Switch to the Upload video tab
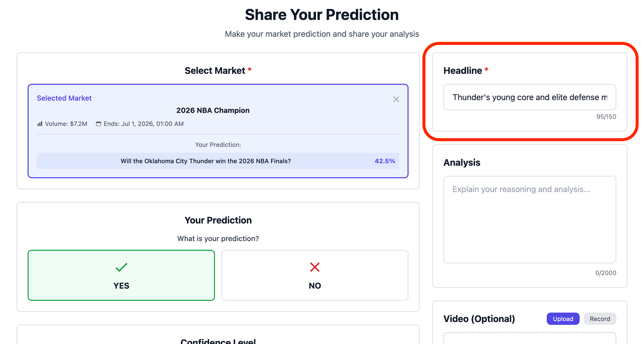The width and height of the screenshot is (644, 344). tap(563, 318)
